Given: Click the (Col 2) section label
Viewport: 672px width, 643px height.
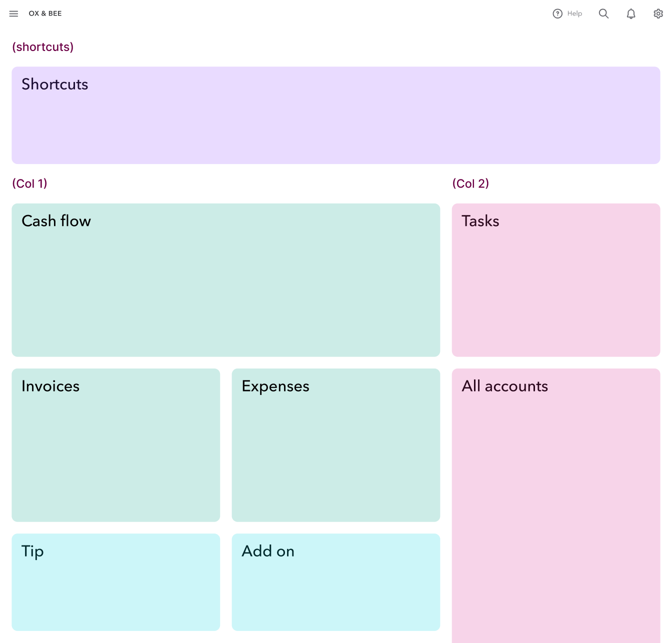Looking at the screenshot, I should pos(470,183).
